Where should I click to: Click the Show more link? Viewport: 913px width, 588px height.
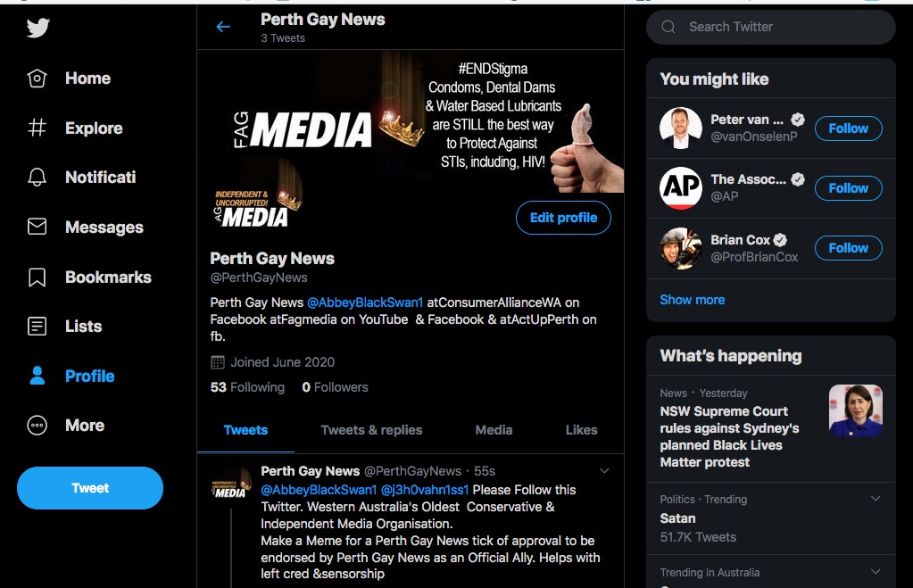[x=692, y=300]
